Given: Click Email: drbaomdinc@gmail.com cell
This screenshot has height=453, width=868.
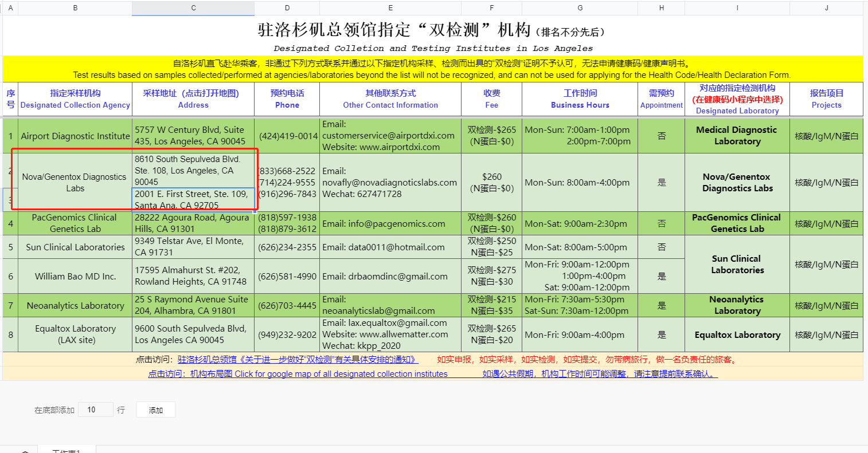Looking at the screenshot, I should pos(390,276).
